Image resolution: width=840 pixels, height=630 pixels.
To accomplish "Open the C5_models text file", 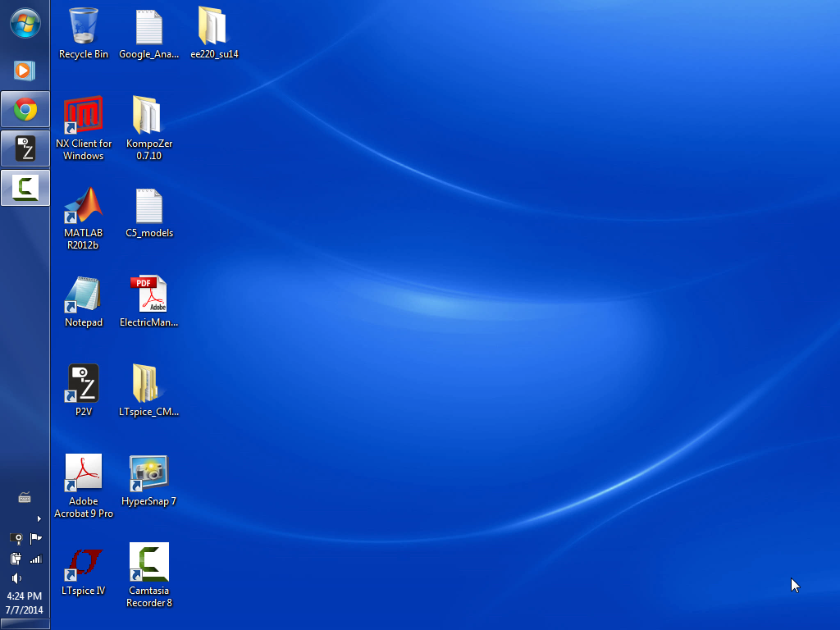I will [148, 212].
